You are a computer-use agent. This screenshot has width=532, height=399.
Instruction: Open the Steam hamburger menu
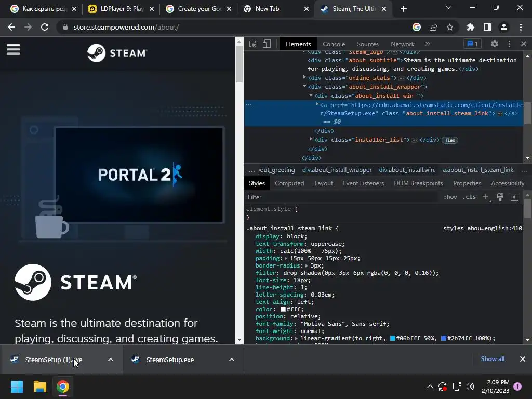click(13, 49)
